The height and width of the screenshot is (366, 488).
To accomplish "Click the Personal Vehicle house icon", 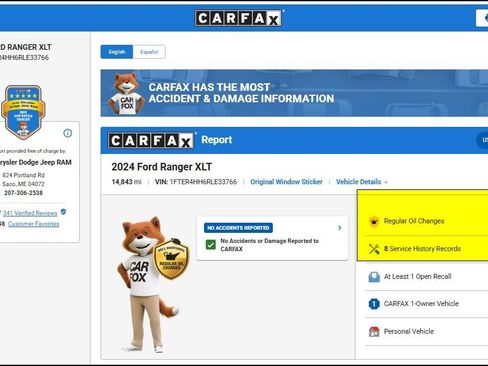I will click(374, 331).
